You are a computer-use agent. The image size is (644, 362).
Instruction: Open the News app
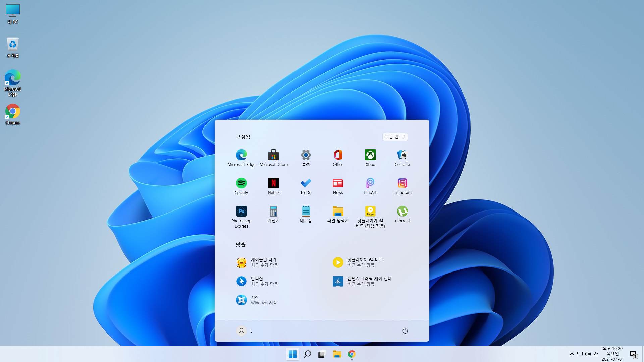point(338,186)
